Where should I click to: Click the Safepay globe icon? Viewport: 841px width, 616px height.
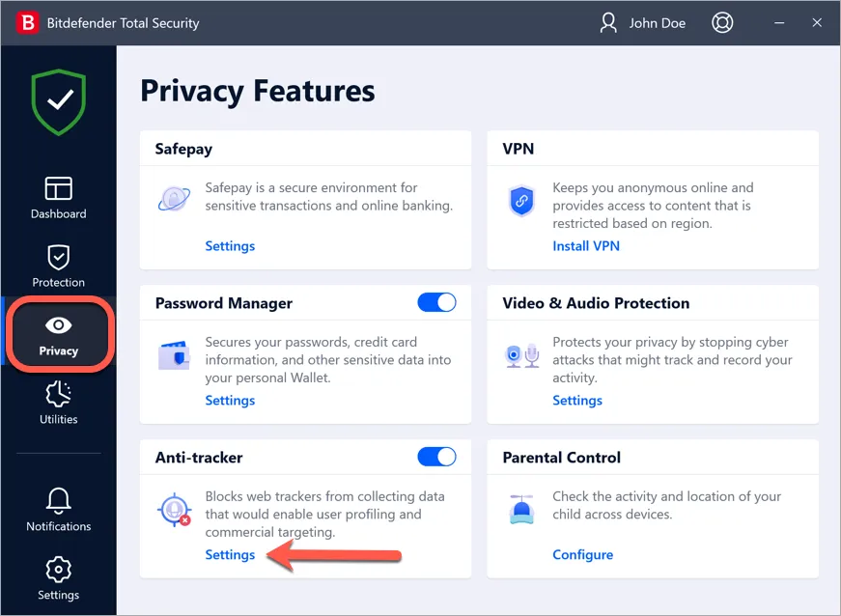pos(174,198)
